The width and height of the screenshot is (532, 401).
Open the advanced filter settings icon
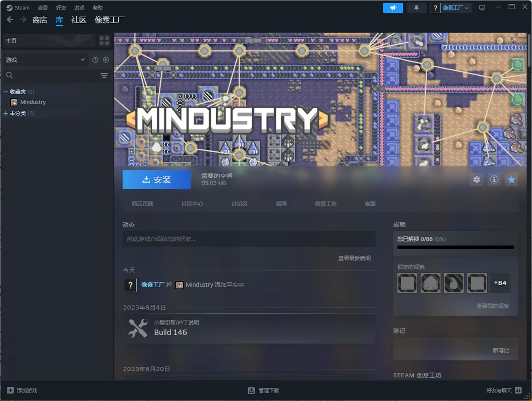tap(104, 75)
